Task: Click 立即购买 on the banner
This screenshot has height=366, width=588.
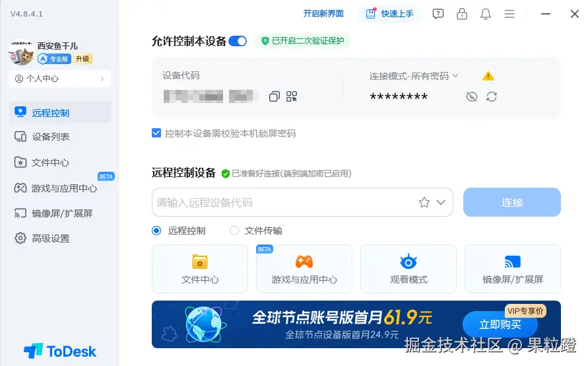Action: 500,324
